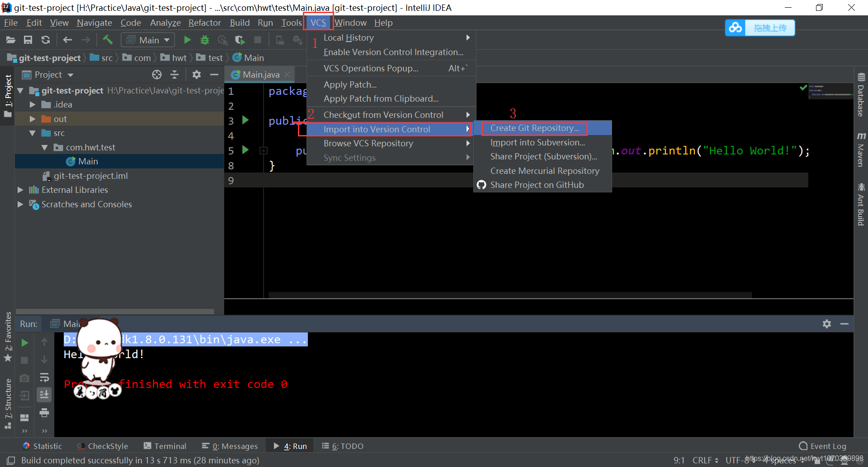This screenshot has width=868, height=467.
Task: Click the Stop square in Run panel
Action: 25,360
